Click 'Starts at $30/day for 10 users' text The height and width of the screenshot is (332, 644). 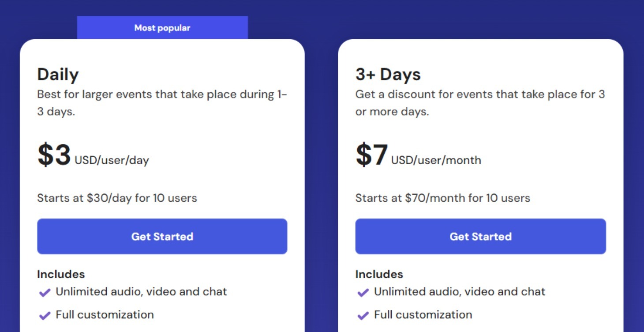coord(117,198)
